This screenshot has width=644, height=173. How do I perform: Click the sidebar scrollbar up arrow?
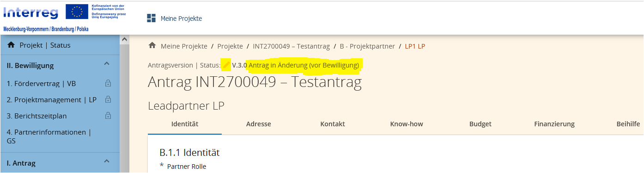click(124, 40)
